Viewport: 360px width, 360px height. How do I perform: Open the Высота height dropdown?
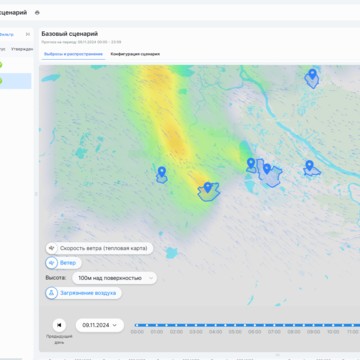tap(114, 278)
